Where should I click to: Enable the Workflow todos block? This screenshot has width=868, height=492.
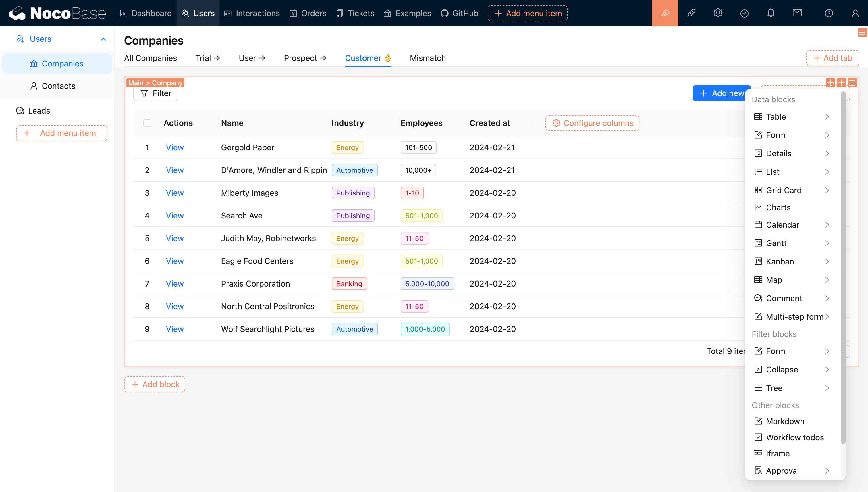pos(795,438)
